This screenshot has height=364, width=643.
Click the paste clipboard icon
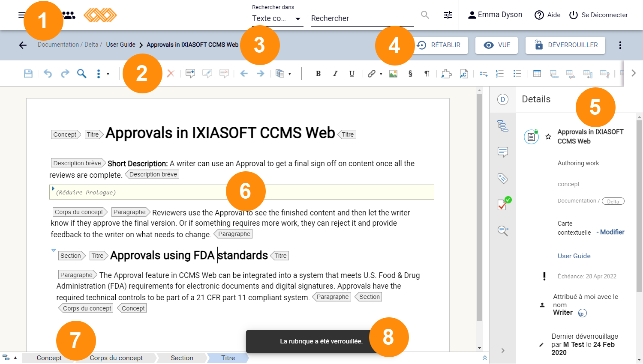click(x=280, y=74)
